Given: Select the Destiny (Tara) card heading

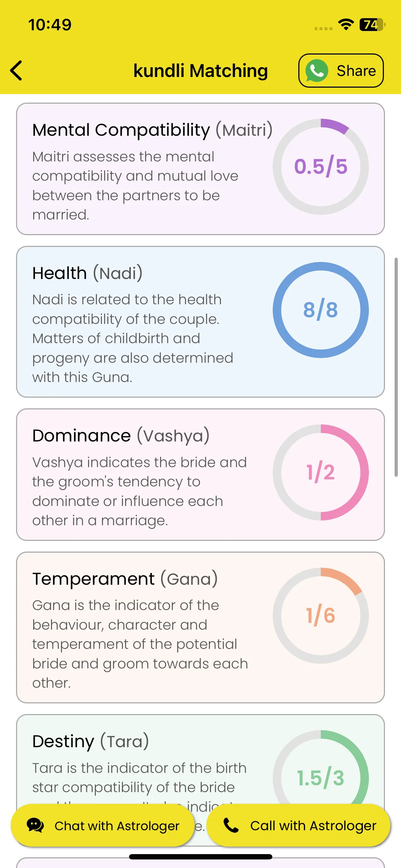Looking at the screenshot, I should pos(91,742).
